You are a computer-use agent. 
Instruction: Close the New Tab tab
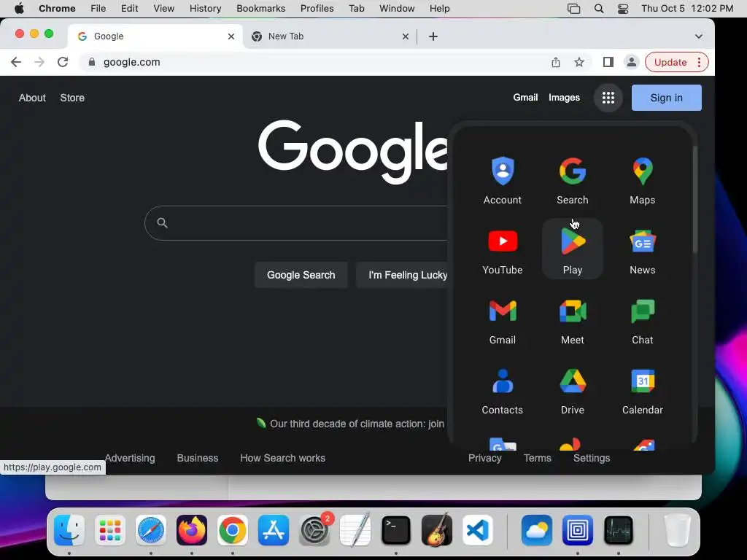(406, 36)
